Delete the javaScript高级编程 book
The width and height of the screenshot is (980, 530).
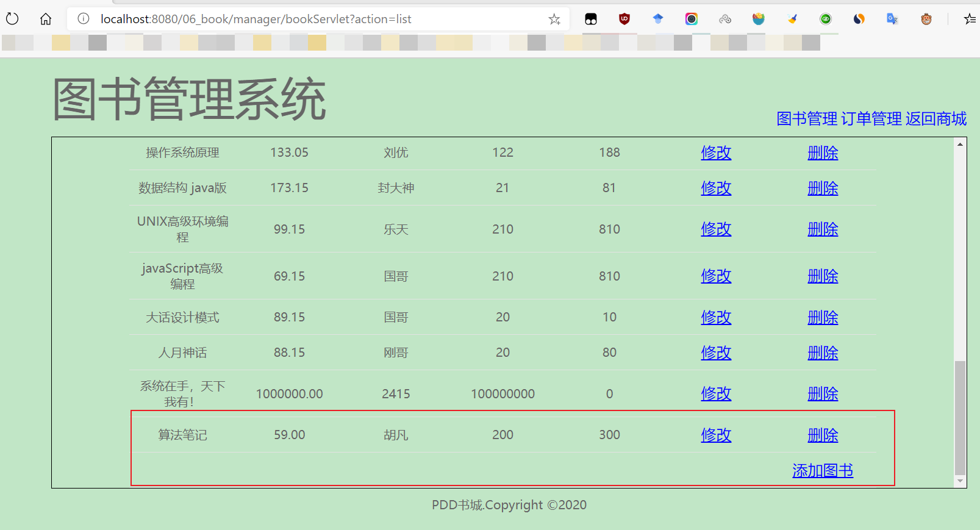[823, 276]
